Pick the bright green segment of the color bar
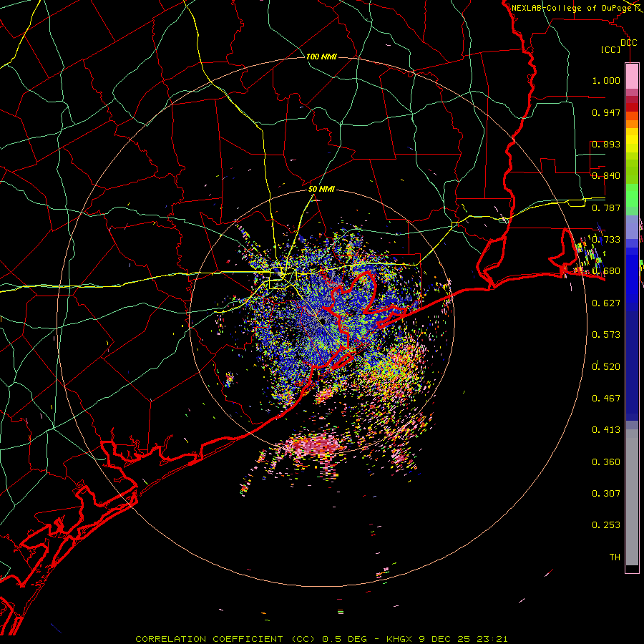 632,195
